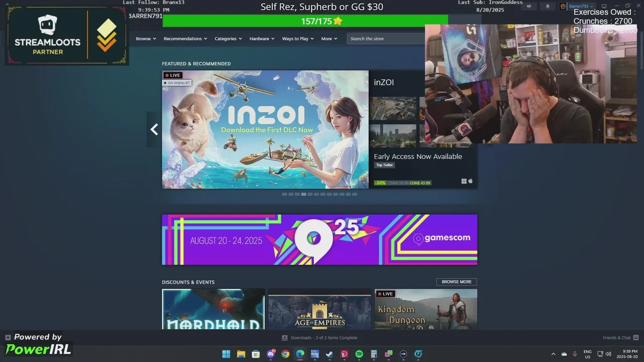Open Spotify from the taskbar
Viewport: 644px width, 362px height.
[359, 354]
